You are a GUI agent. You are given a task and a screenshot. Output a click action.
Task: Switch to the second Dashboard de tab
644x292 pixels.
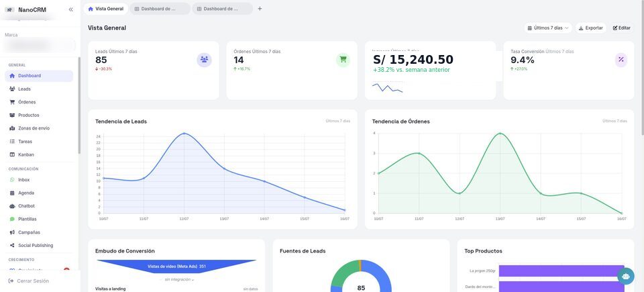(160, 9)
